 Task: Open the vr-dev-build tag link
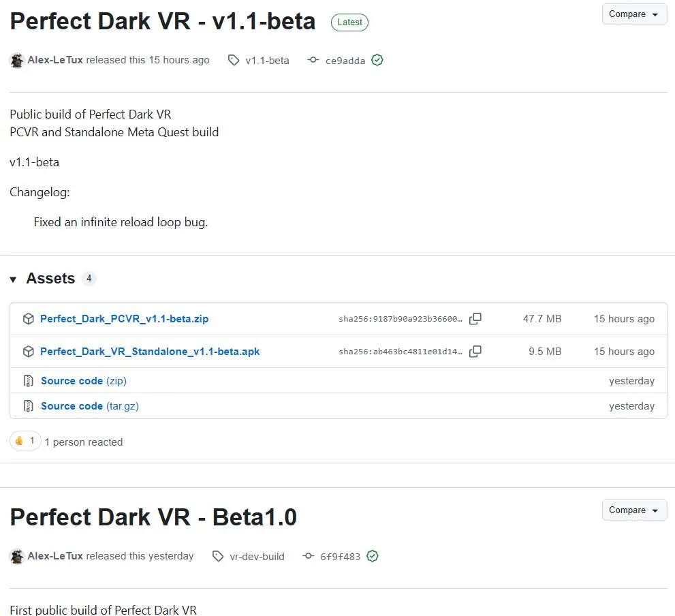(x=257, y=557)
